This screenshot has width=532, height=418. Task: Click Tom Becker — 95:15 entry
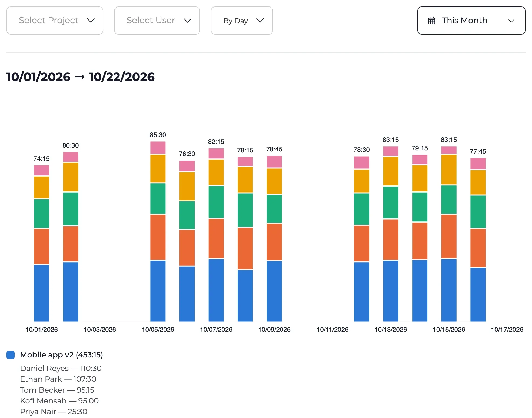(57, 390)
